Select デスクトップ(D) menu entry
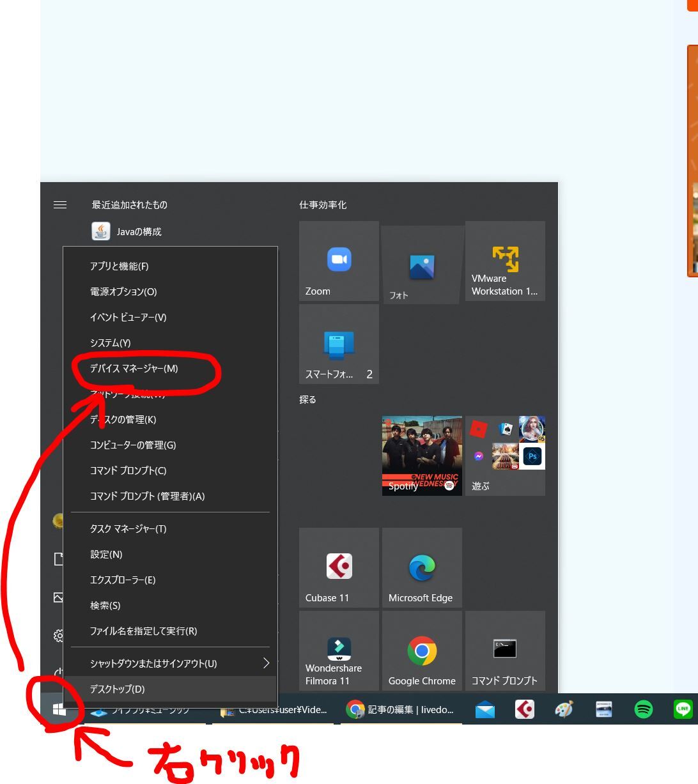Image resolution: width=698 pixels, height=784 pixels. pos(170,689)
